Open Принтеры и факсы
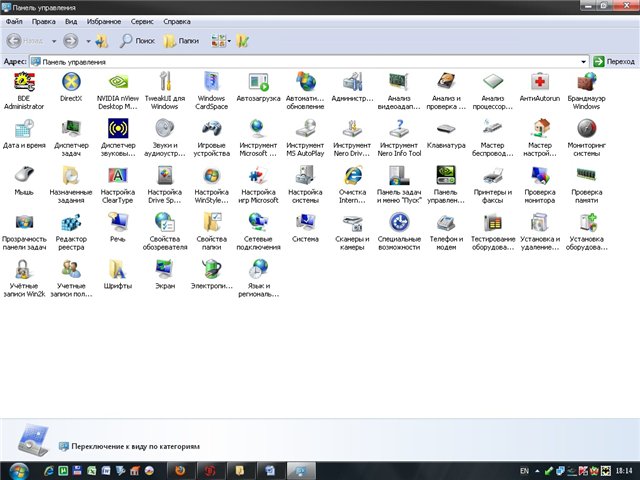 pyautogui.click(x=493, y=184)
